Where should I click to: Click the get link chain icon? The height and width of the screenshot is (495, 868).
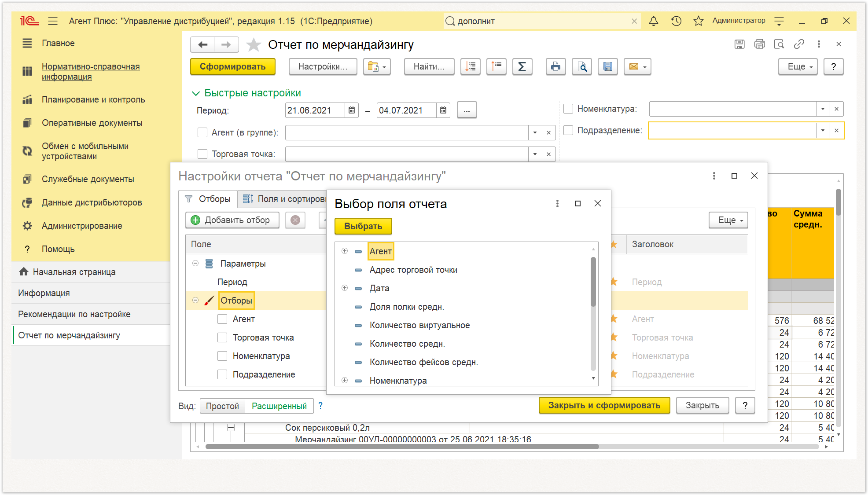799,44
